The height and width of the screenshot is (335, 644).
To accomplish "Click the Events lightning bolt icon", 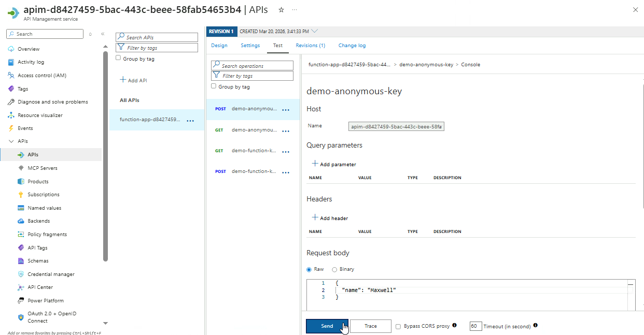I will tap(11, 128).
